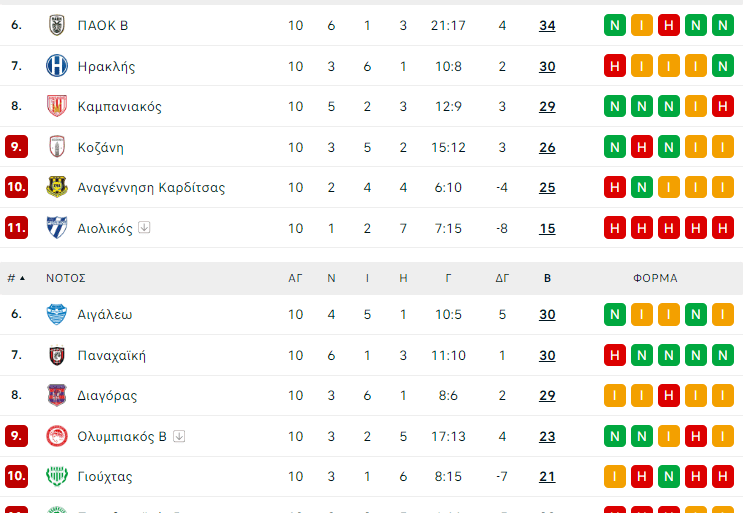Screen dimensions: 743x513
Task: Click Αιολικός's 15 points link
Action: tap(547, 228)
